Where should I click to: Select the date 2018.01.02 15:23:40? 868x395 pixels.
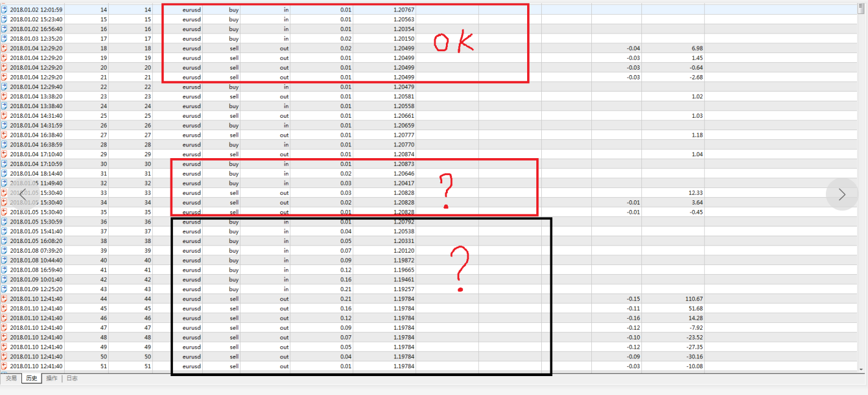36,20
